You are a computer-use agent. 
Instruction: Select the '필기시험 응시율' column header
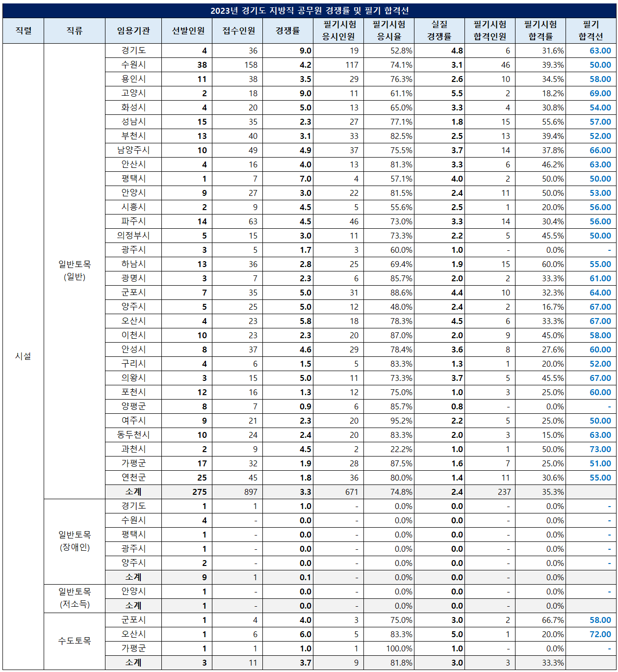click(389, 30)
